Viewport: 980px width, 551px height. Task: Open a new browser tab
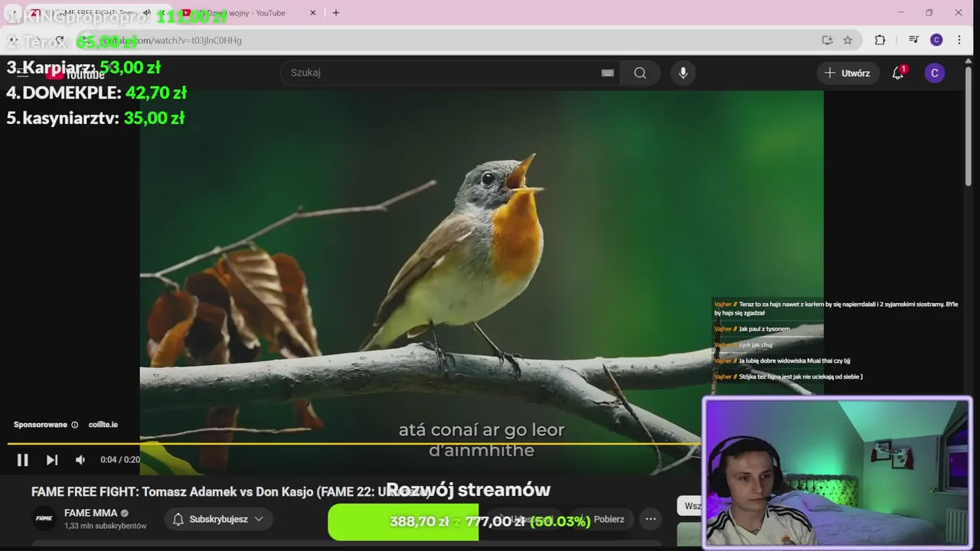tap(335, 13)
